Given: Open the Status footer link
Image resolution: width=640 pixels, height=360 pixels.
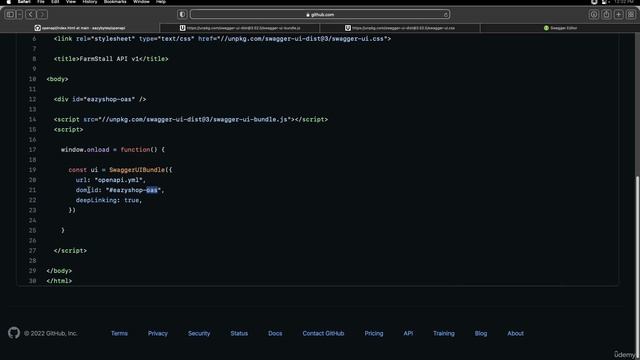Looking at the screenshot, I should point(239,333).
